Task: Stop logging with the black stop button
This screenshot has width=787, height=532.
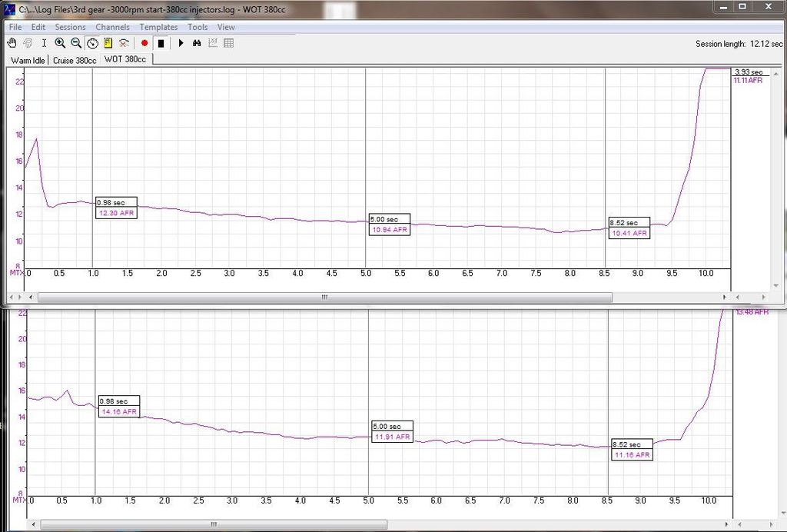Action: click(x=161, y=43)
